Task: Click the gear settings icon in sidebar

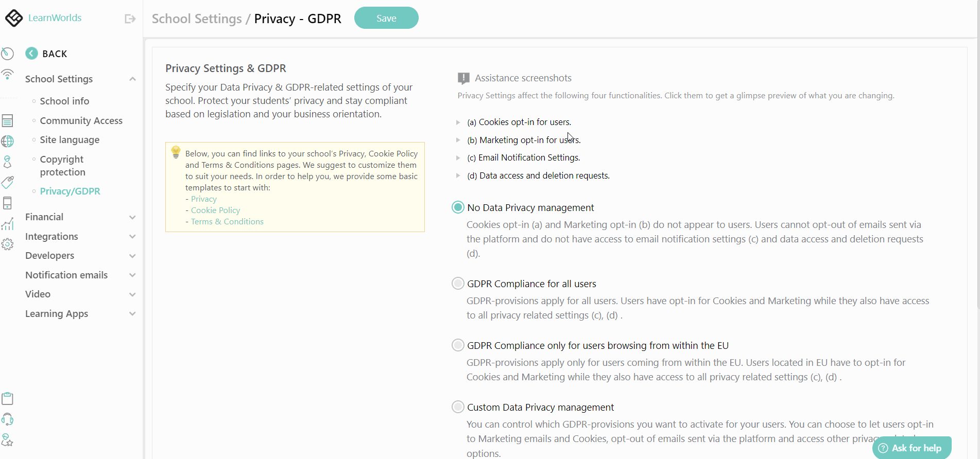Action: coord(8,244)
